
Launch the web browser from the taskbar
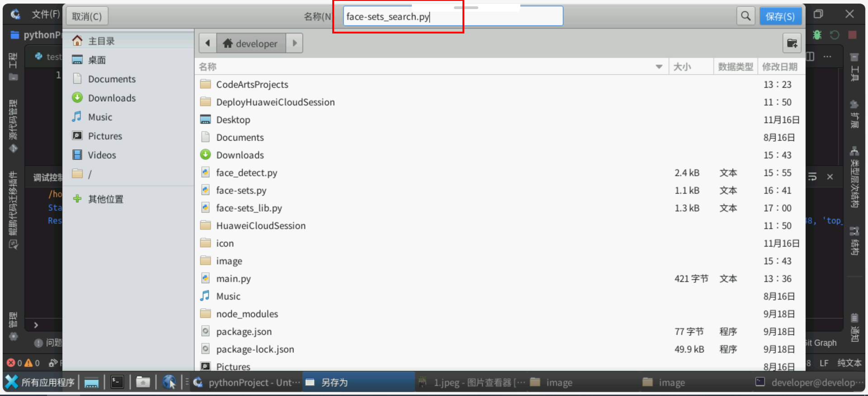[169, 382]
